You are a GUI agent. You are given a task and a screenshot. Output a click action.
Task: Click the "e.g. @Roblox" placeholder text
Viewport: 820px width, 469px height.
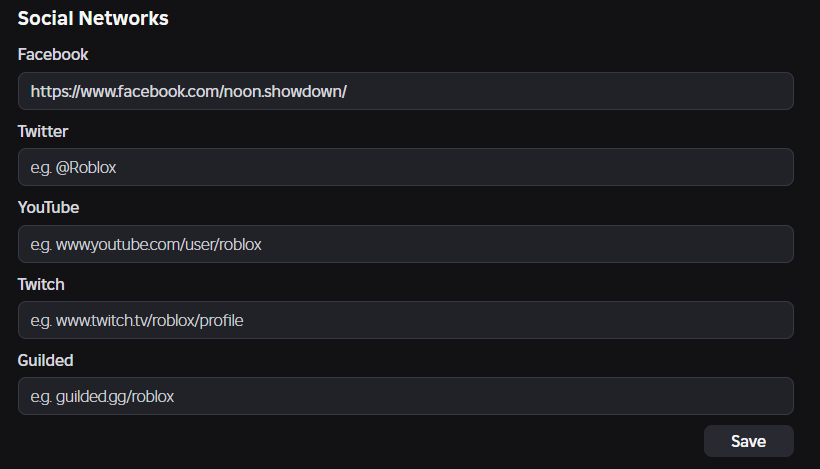pos(73,168)
